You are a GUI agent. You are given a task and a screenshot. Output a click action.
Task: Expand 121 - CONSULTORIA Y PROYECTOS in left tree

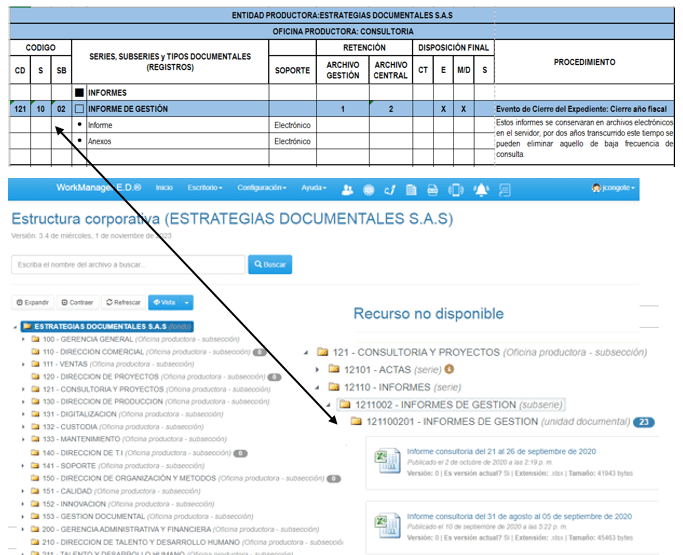[24, 389]
